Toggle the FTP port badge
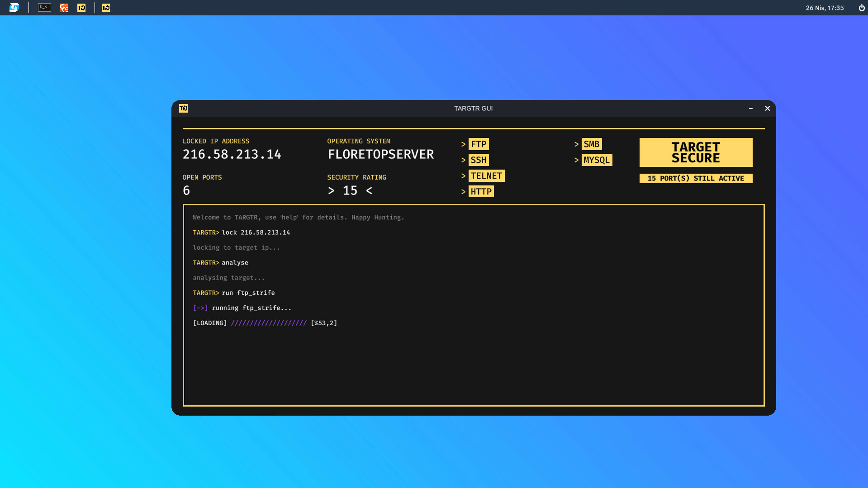Image resolution: width=868 pixels, height=488 pixels. [x=478, y=144]
